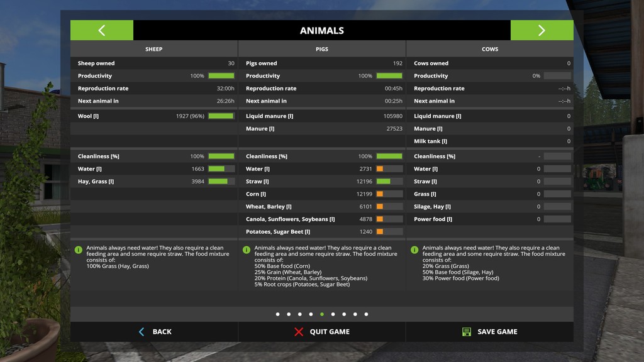The height and width of the screenshot is (362, 644).
Task: Go back using the Back button
Action: click(154, 332)
